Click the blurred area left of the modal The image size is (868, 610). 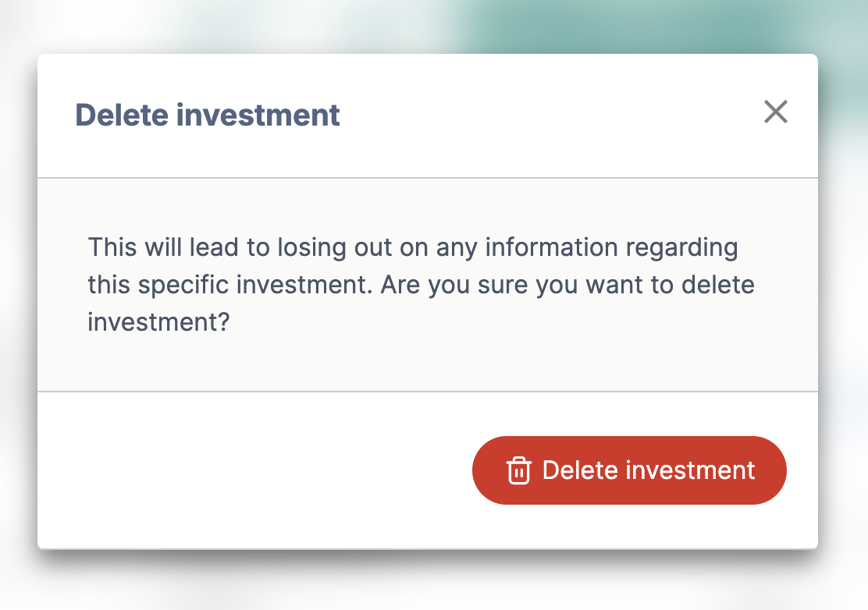point(18,304)
